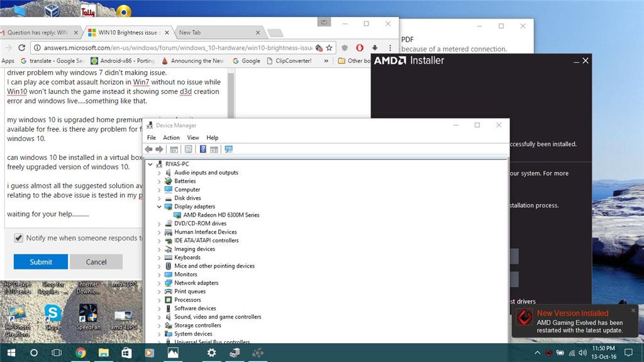The width and height of the screenshot is (644, 362).
Task: Dismiss AMD Gaming Evolved notification
Action: tap(633, 310)
